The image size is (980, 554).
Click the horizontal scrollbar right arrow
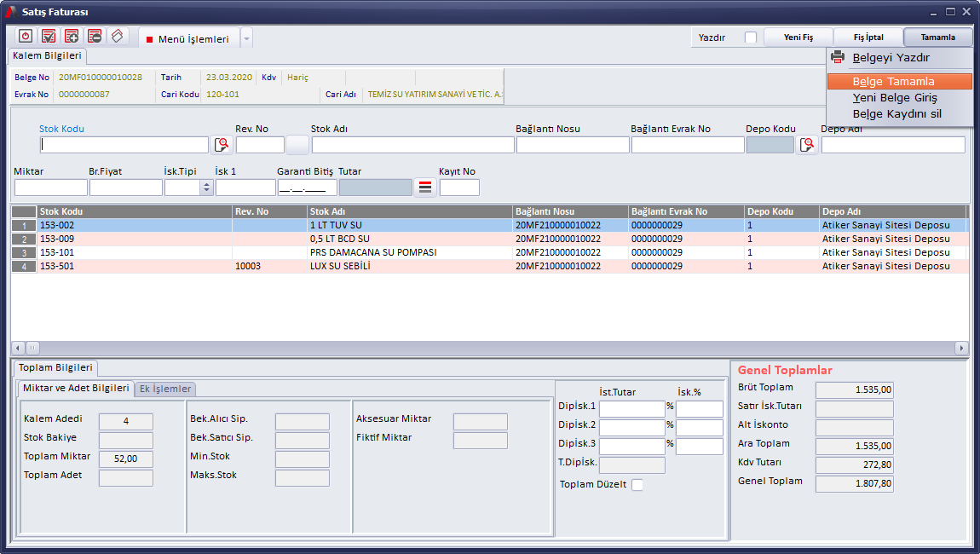click(961, 348)
